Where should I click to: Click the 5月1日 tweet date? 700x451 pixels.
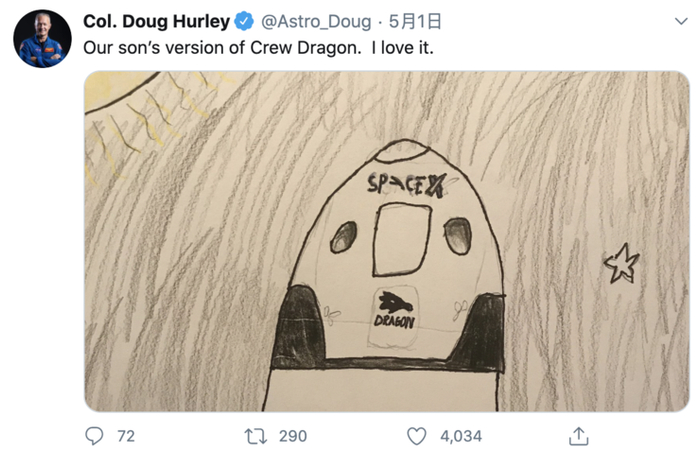coord(415,21)
